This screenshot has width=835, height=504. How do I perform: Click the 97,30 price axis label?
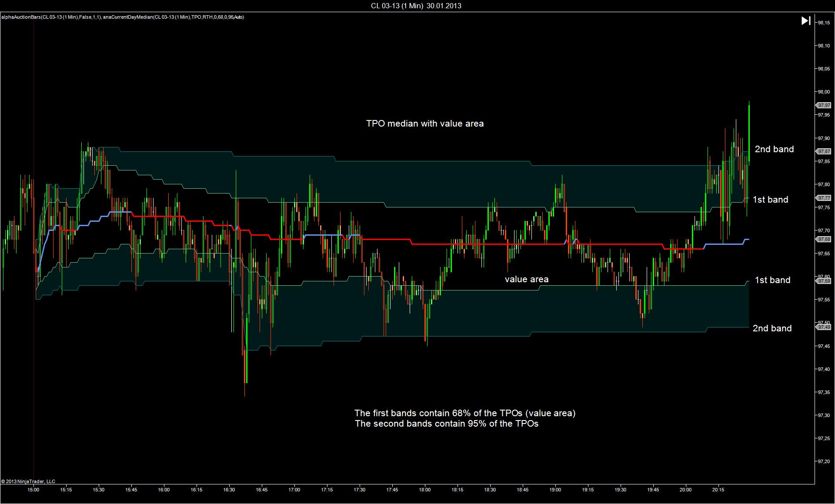pyautogui.click(x=824, y=415)
